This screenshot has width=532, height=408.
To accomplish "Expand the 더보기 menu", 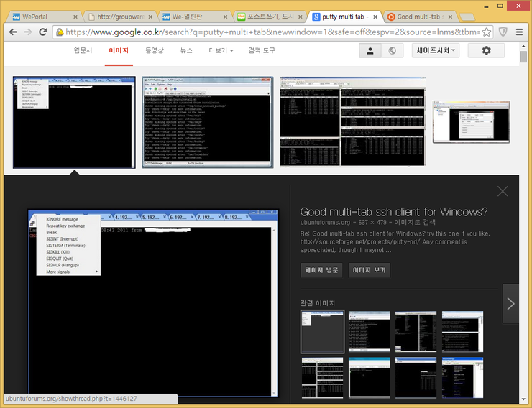I will [x=221, y=50].
